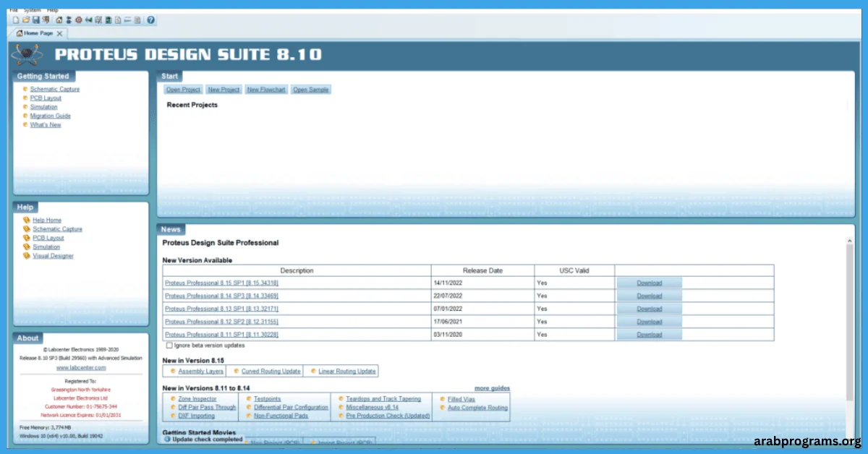Download Proteus Professional 8.12 SP2
This screenshot has height=454, width=868.
649,322
